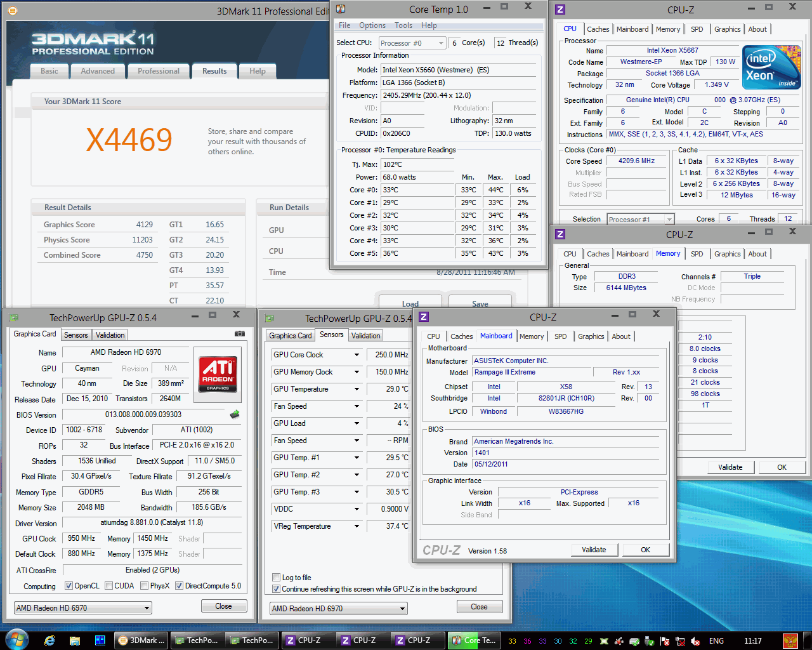The image size is (812, 650).
Task: Click the X4469 score text
Action: (129, 140)
